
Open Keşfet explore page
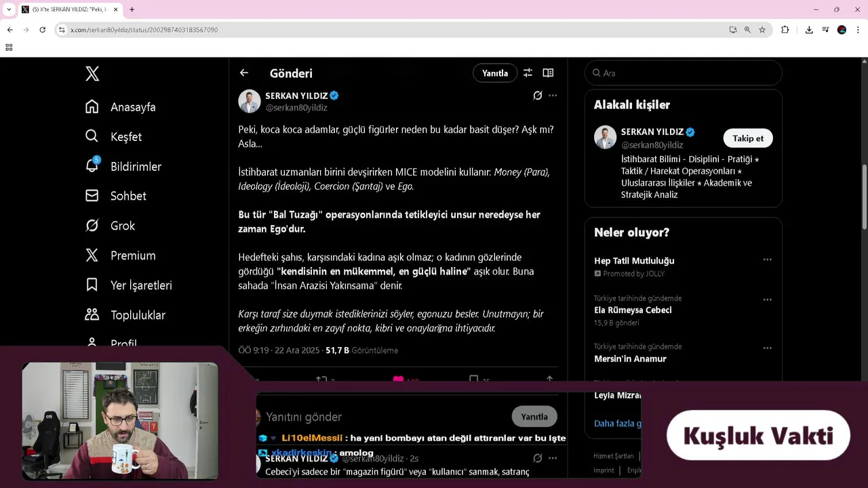[x=114, y=137]
